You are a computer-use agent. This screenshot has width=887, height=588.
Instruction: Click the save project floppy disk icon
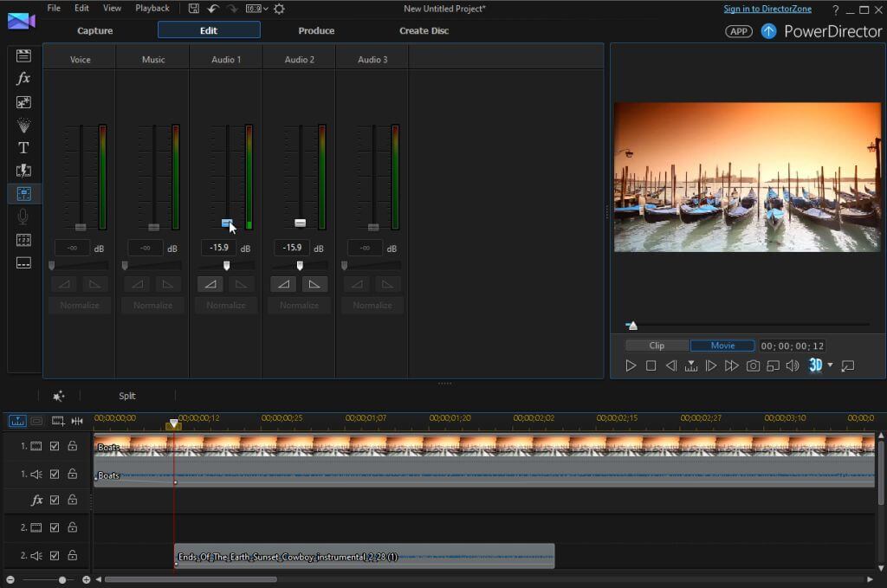(193, 9)
